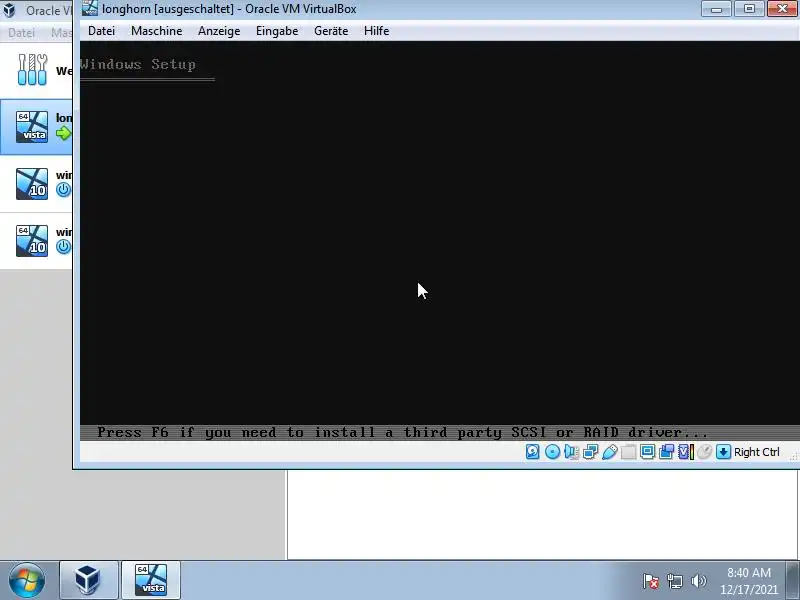Minimize the longhorn VM window

pos(716,9)
